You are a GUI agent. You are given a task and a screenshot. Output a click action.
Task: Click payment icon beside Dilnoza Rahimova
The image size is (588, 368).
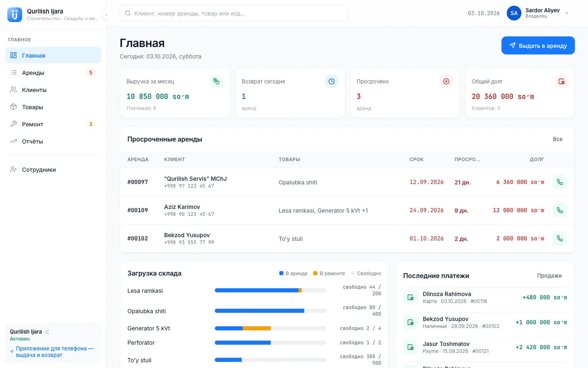pos(410,297)
